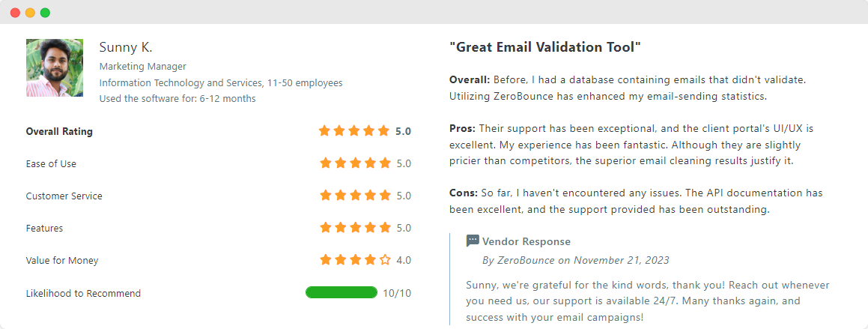Click the Value for Money 4.0 score

tap(404, 260)
